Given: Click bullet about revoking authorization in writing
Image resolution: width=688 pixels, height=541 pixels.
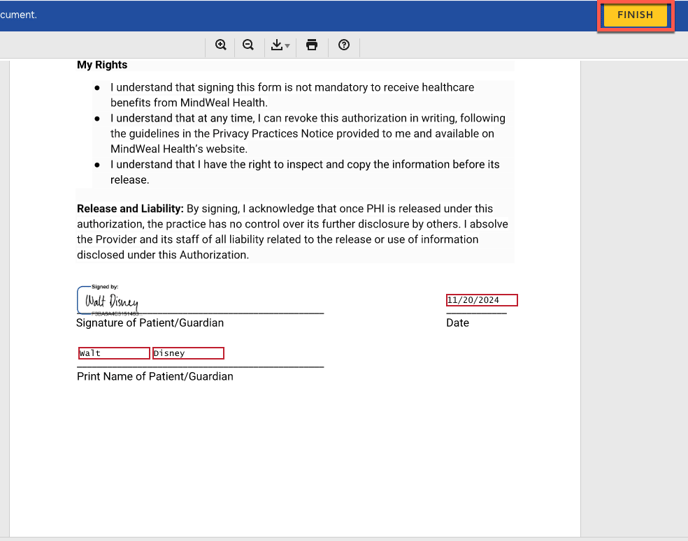Looking at the screenshot, I should [x=308, y=133].
